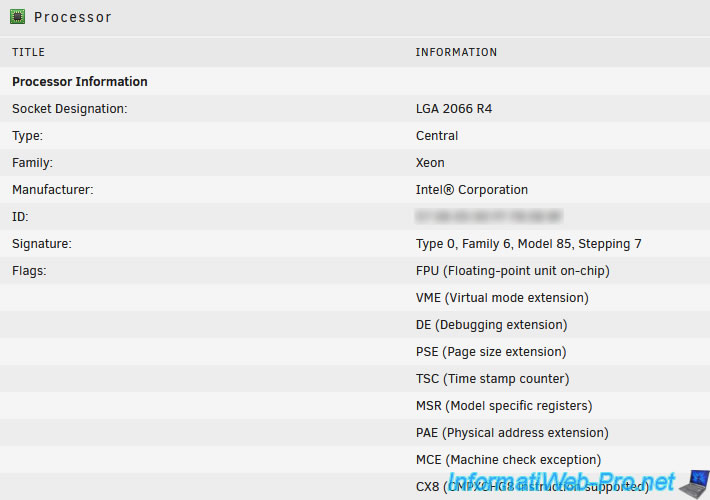
Task: Click the Signature value with Stepping 7
Action: tap(528, 244)
